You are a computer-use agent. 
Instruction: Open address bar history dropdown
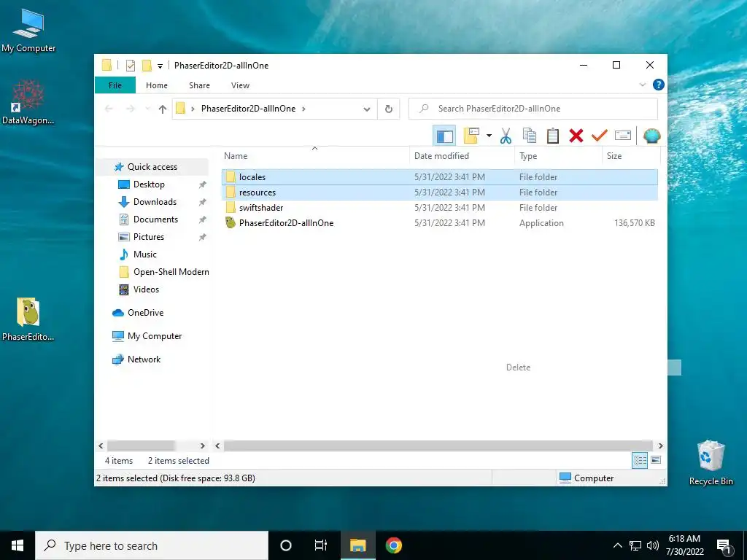click(367, 109)
